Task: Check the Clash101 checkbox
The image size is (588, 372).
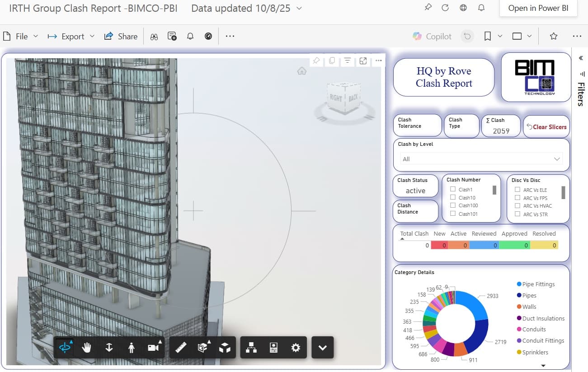Action: [x=453, y=214]
